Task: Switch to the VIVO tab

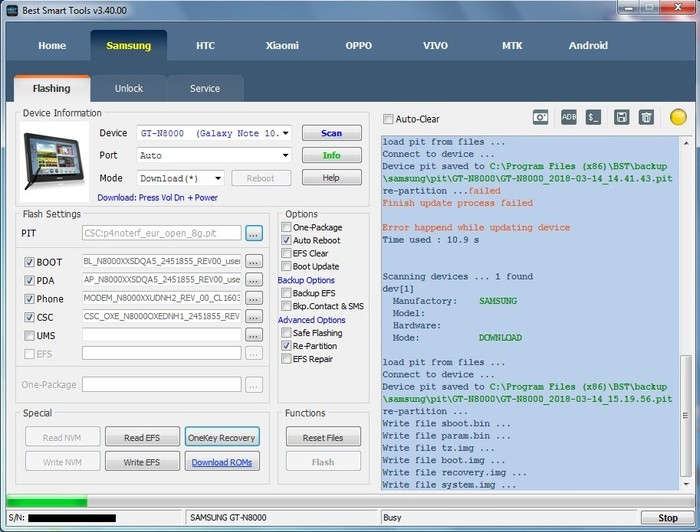Action: (435, 46)
